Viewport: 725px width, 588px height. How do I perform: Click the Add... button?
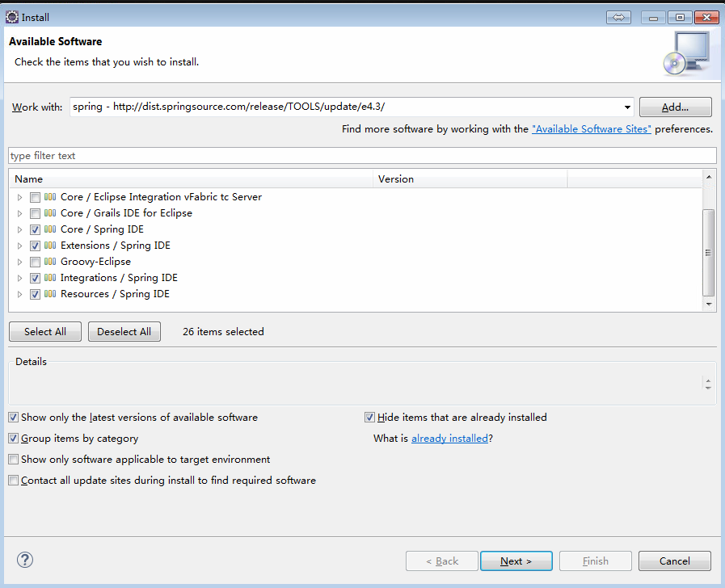click(675, 107)
